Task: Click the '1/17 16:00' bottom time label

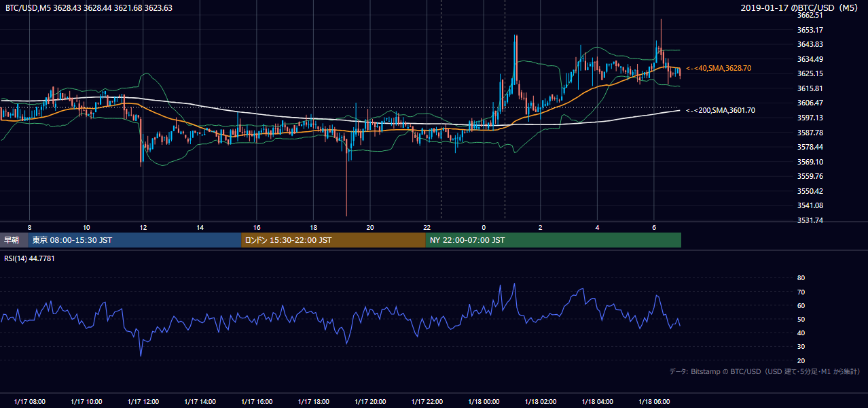Action: (256, 401)
